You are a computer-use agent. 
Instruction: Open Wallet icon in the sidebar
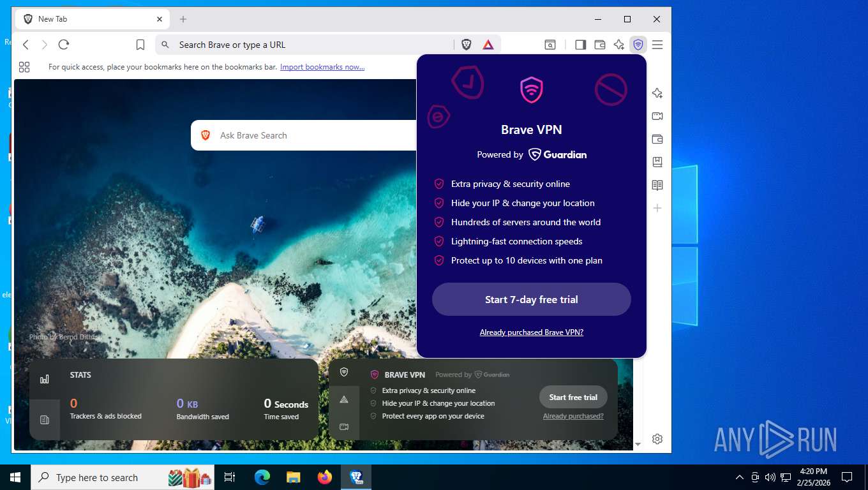pyautogui.click(x=657, y=139)
